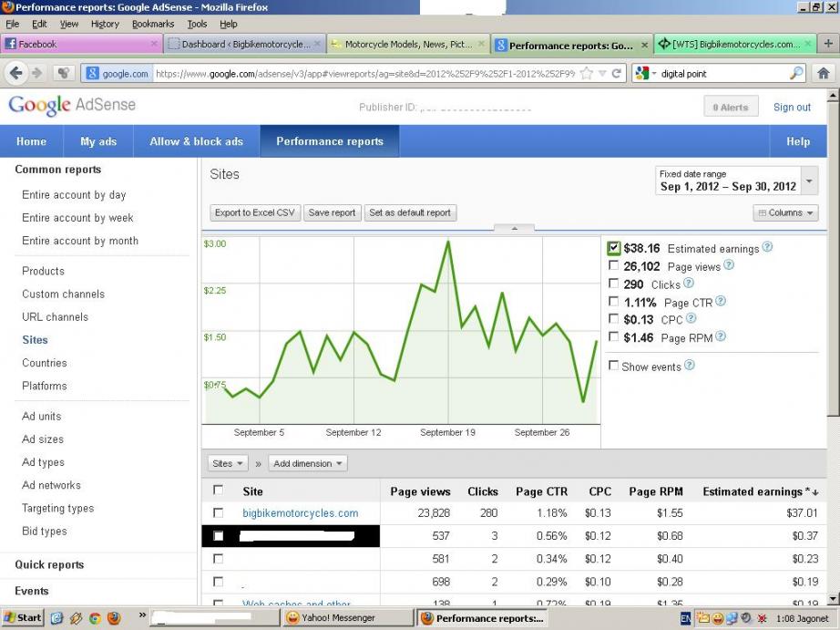Click the Chrome icon in taskbar quick launch

(95, 618)
